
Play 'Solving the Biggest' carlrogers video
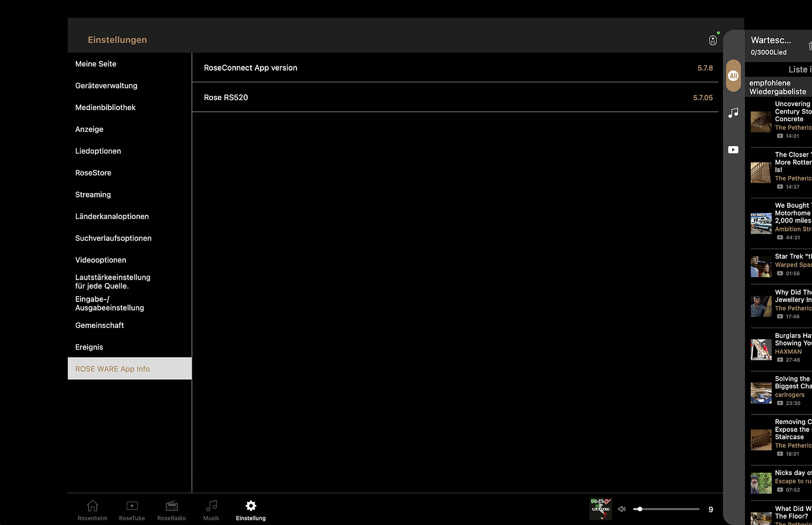point(781,393)
